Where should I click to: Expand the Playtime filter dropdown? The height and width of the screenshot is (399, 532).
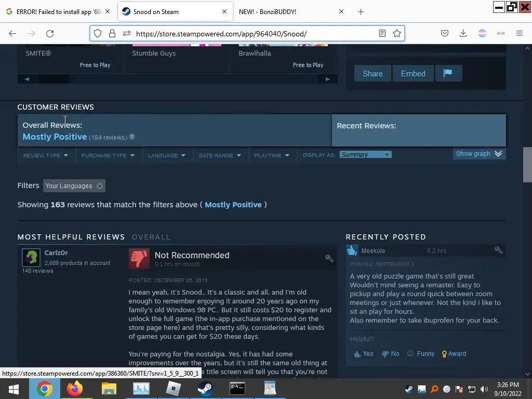[x=272, y=155]
